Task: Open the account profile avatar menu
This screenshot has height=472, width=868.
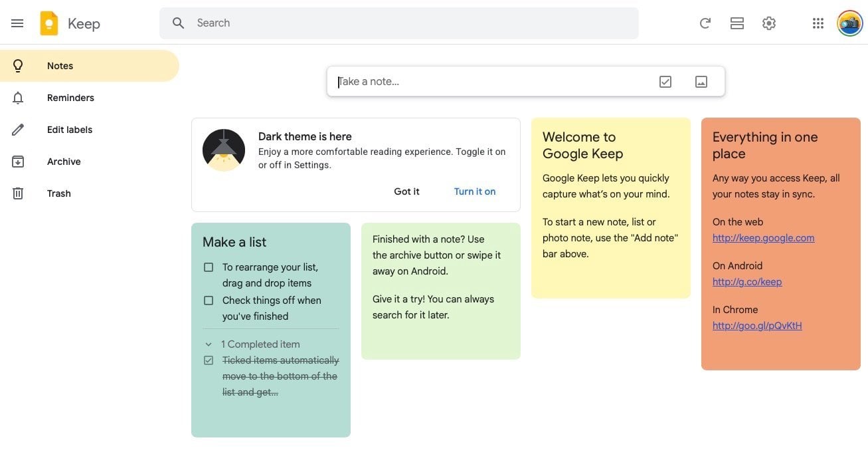Action: tap(849, 23)
